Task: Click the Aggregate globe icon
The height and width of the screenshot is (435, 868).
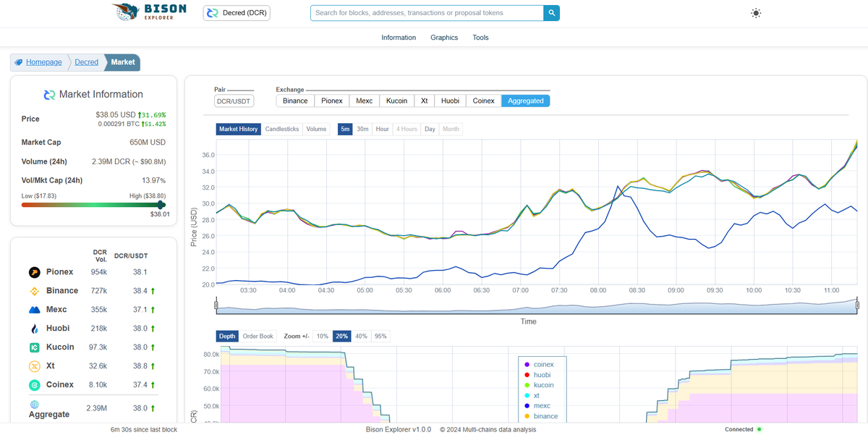Action: tap(34, 405)
